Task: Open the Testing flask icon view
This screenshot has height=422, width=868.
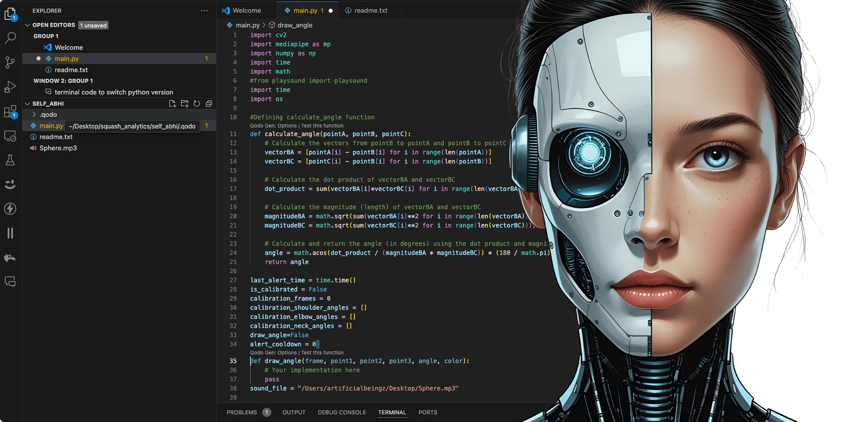Action: [x=10, y=160]
